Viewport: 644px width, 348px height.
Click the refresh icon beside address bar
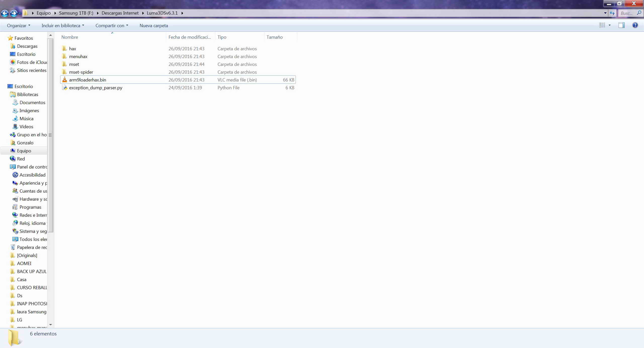coord(612,13)
